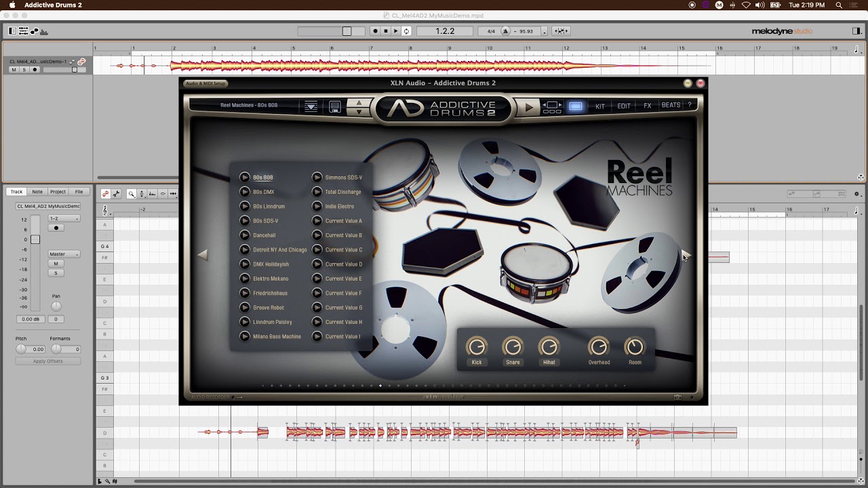This screenshot has width=868, height=488.
Task: Toggle the inspector record-arm button
Action: [56, 228]
